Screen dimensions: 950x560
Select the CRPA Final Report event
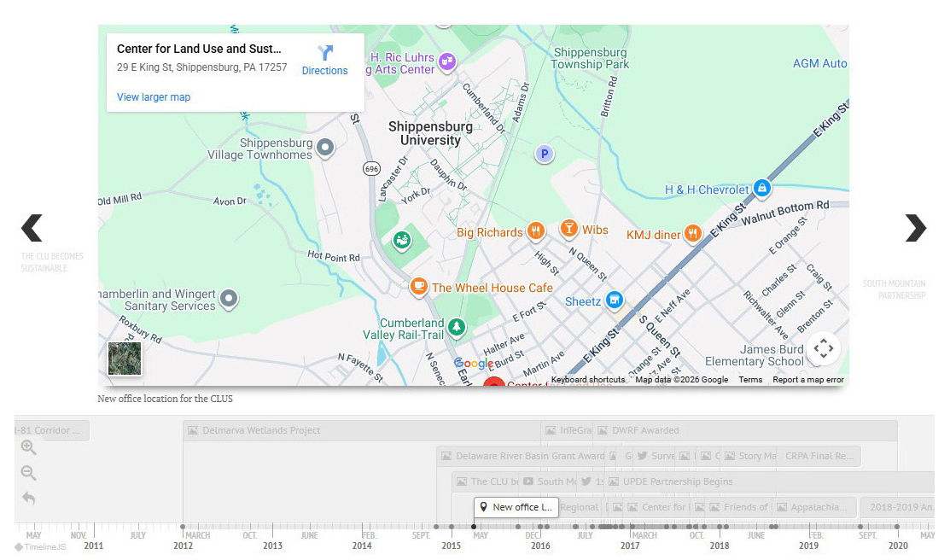[x=819, y=457]
